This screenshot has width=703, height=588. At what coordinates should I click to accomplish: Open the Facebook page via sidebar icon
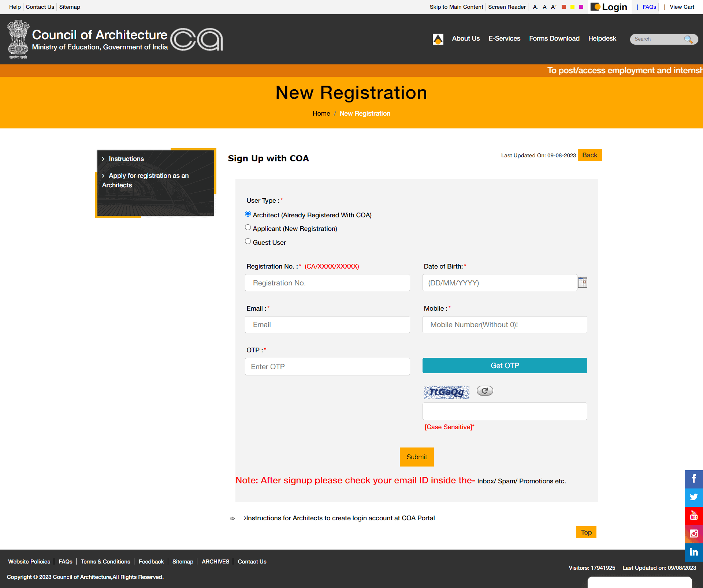point(693,479)
